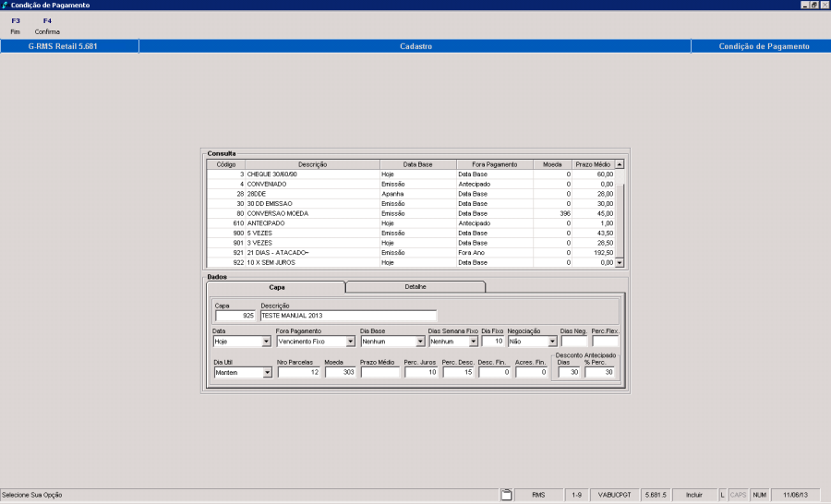
Task: Switch to the Detalhe tab
Action: pyautogui.click(x=415, y=287)
